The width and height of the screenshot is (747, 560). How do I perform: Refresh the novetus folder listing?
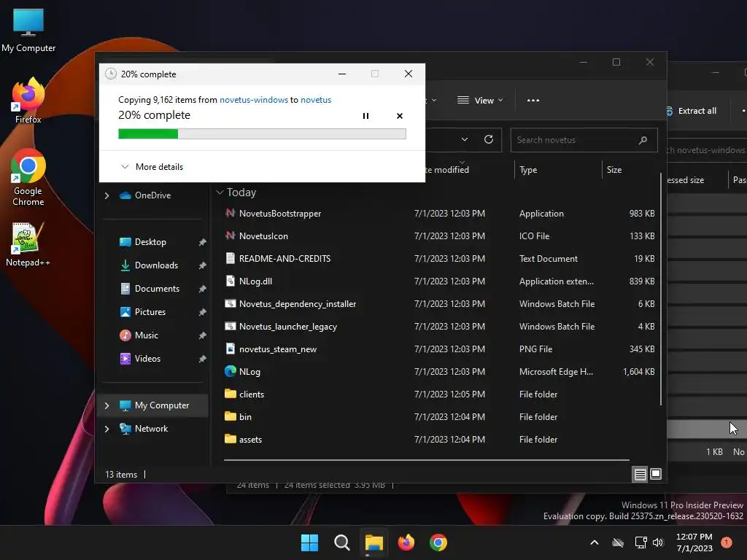(488, 139)
